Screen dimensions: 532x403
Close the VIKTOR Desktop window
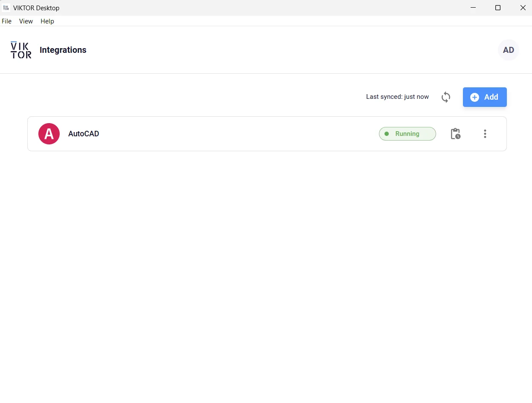pyautogui.click(x=523, y=8)
